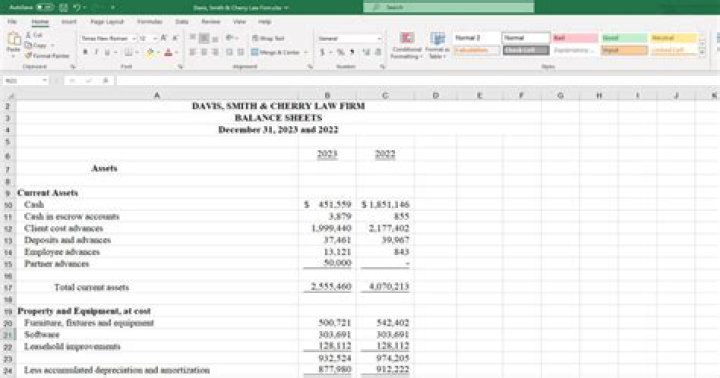Open the Help tab

coord(264,22)
